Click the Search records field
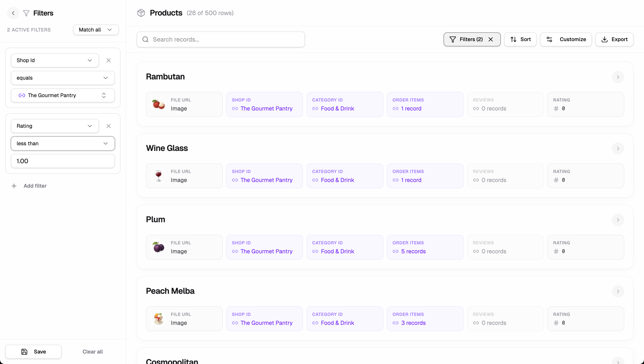 tap(220, 39)
